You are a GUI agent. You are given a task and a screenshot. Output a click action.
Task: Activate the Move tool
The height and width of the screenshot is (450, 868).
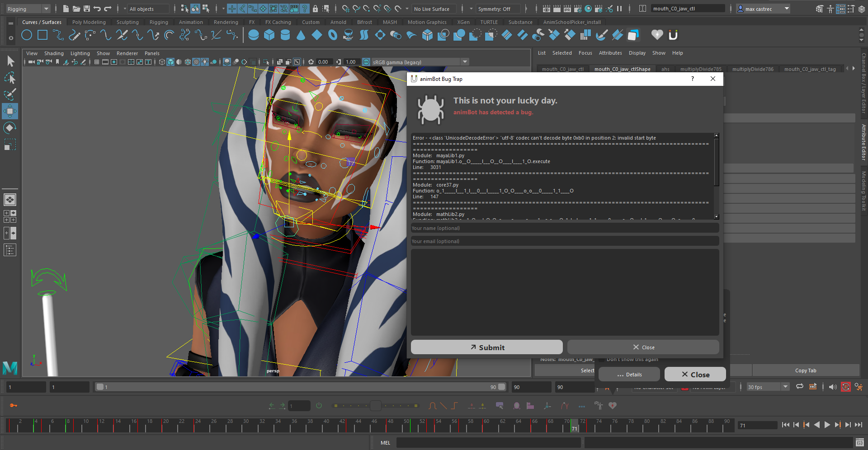tap(10, 111)
